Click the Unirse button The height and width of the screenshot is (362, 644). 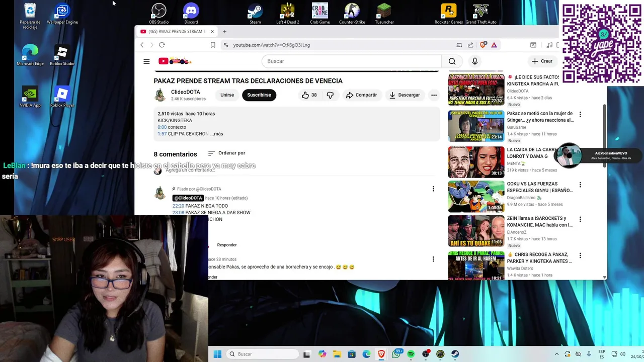(227, 95)
